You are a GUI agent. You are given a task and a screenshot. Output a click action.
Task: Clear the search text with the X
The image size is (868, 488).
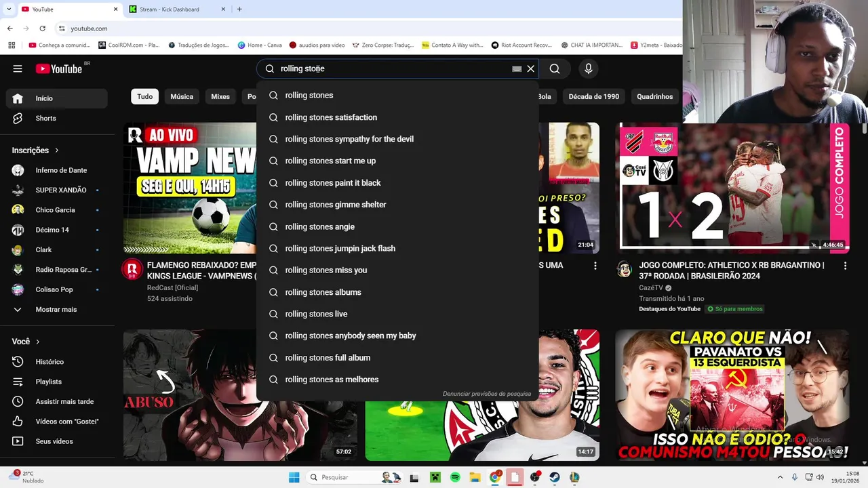(531, 68)
